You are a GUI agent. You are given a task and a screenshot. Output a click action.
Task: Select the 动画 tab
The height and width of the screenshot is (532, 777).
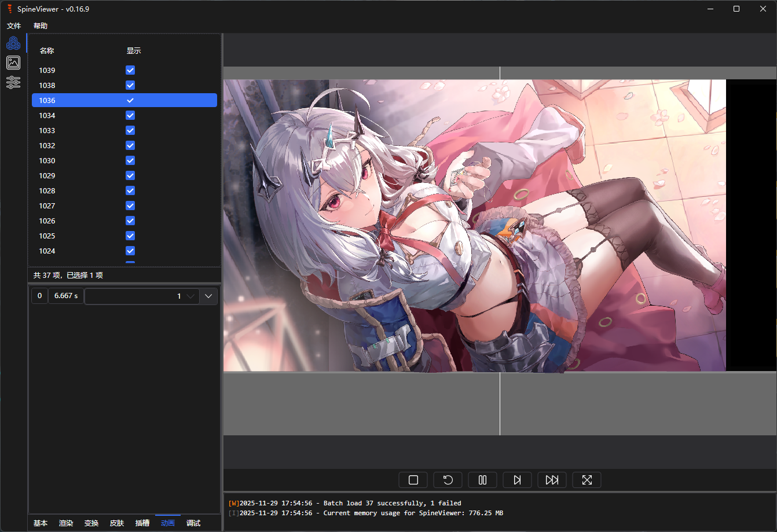(168, 523)
